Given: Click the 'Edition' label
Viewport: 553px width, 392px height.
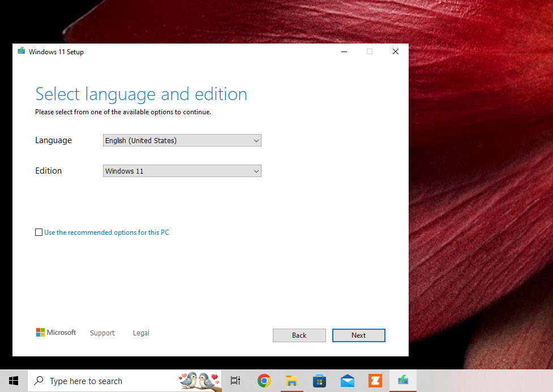Looking at the screenshot, I should tap(48, 171).
